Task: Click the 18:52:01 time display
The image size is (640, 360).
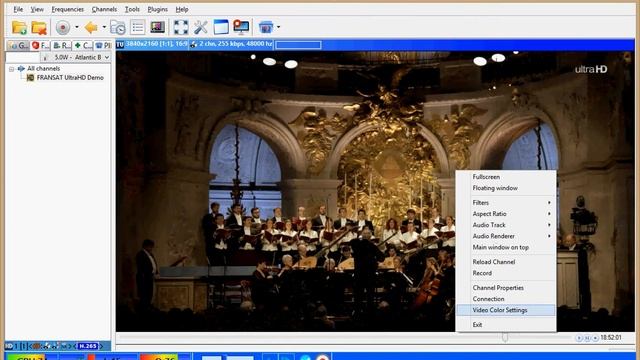Action: tap(611, 338)
